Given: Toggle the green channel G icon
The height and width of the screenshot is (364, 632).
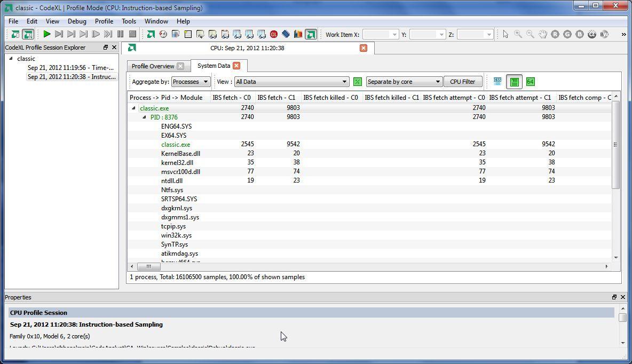Looking at the screenshot, I should (567, 34).
